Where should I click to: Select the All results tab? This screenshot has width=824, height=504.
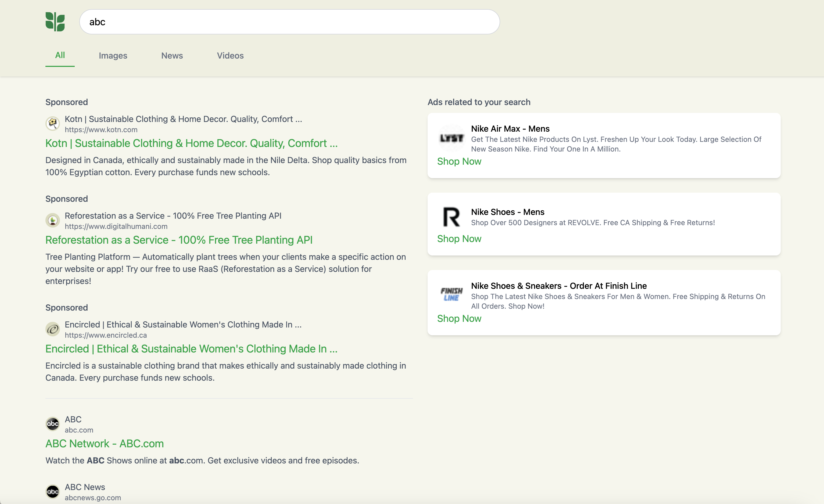point(60,55)
